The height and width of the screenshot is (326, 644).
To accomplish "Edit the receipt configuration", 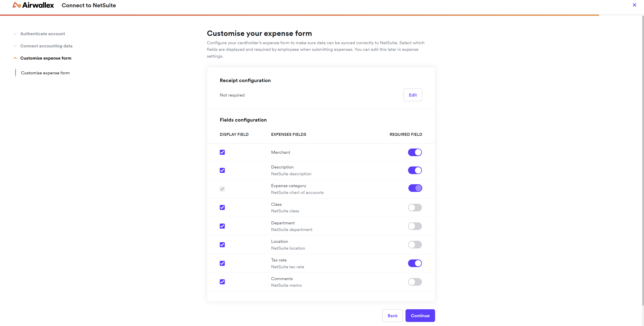I will [x=412, y=95].
